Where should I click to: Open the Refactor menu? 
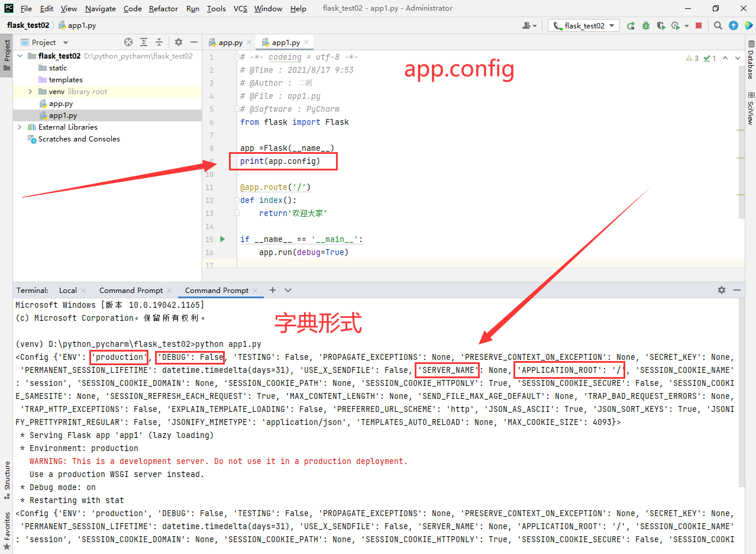pyautogui.click(x=163, y=8)
